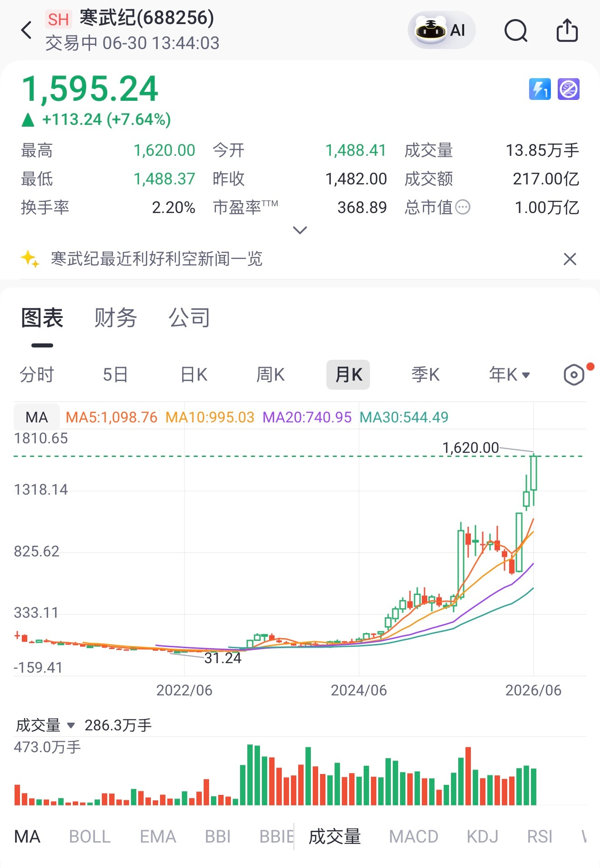600x868 pixels.
Task: Select the MACD sub-indicator
Action: [414, 836]
